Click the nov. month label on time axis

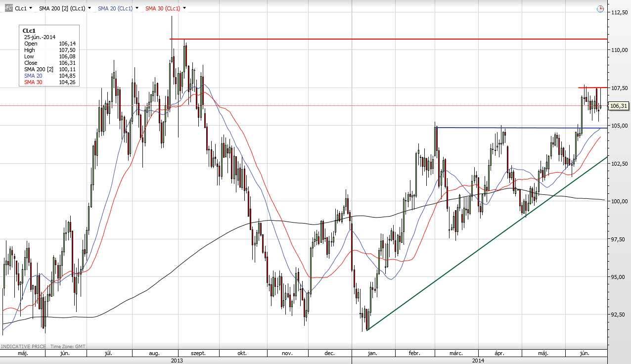click(287, 354)
